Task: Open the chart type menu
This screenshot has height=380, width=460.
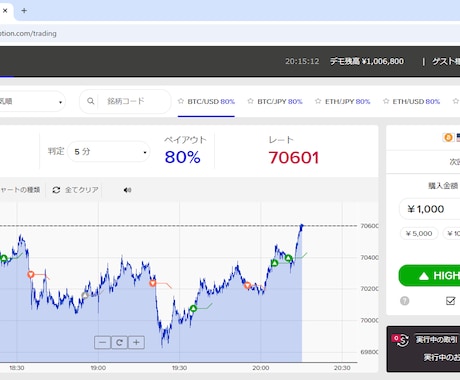Action: [20, 190]
